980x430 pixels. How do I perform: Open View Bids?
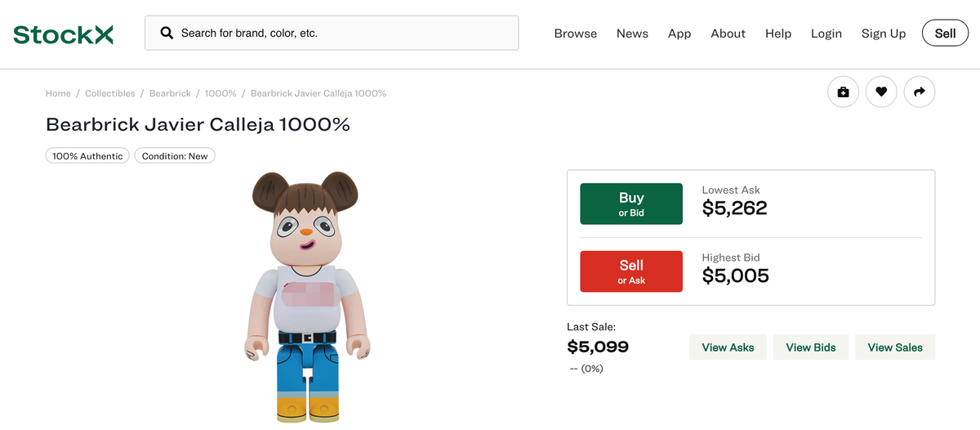(x=811, y=347)
